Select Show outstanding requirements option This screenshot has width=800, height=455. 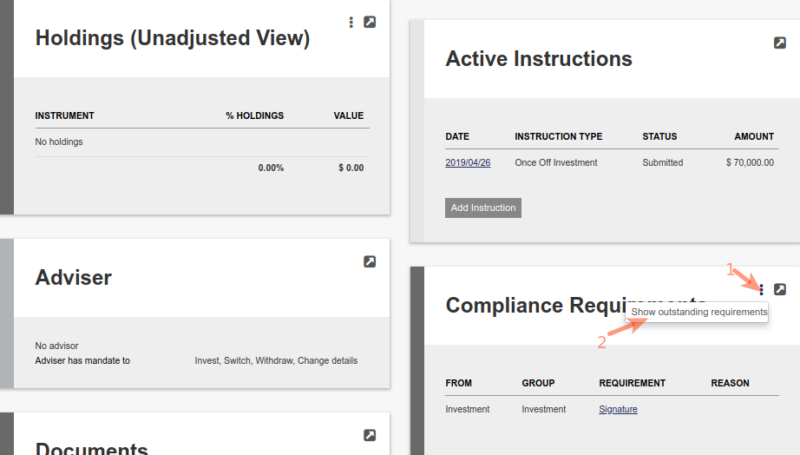pos(699,312)
